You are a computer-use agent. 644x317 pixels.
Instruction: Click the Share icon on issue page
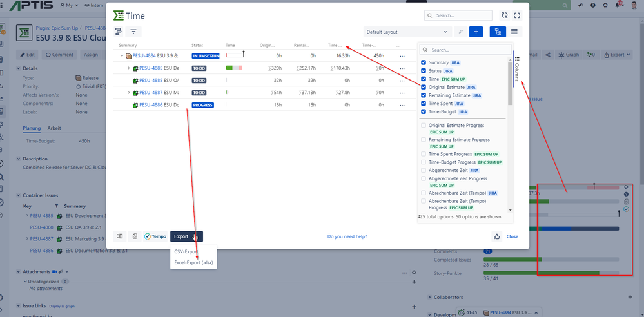point(548,55)
